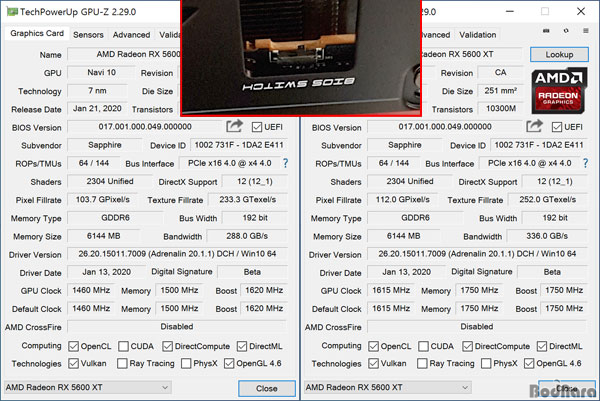Click the BIOS export share icon in left window
This screenshot has height=401, width=600.
pyautogui.click(x=234, y=126)
